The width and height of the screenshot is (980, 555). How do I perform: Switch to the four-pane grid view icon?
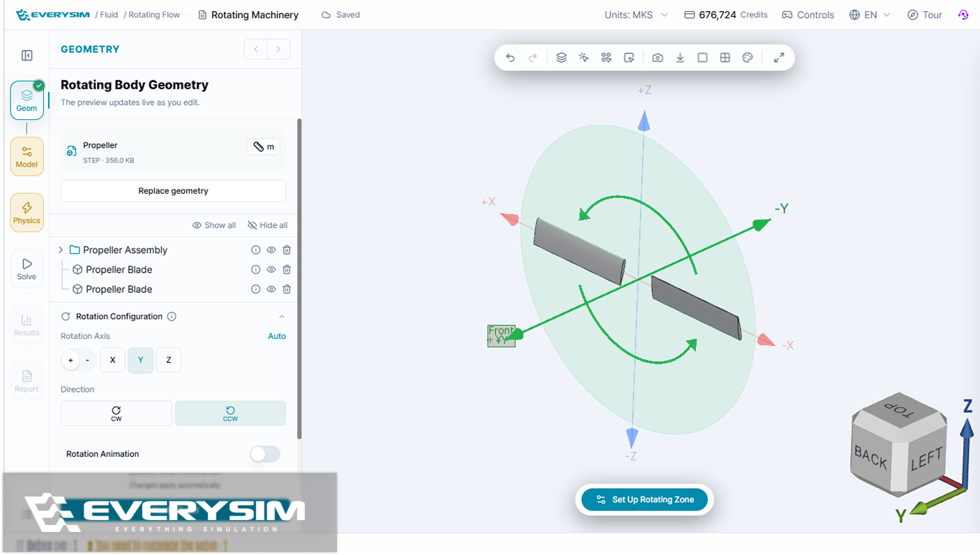[x=725, y=58]
